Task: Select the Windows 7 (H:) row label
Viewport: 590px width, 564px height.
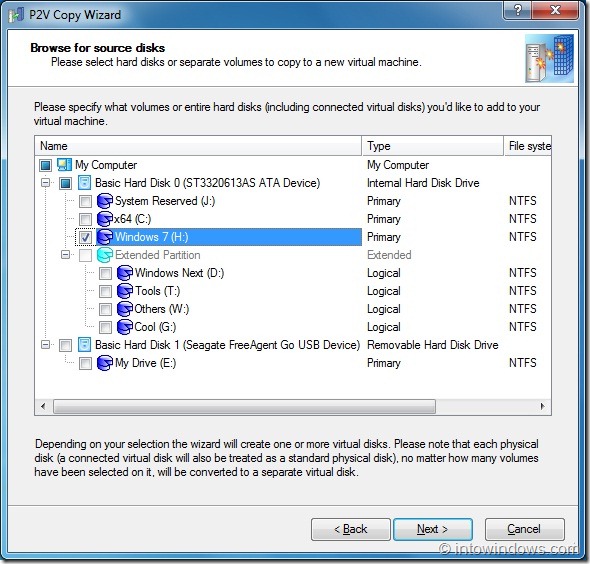Action: tap(152, 237)
